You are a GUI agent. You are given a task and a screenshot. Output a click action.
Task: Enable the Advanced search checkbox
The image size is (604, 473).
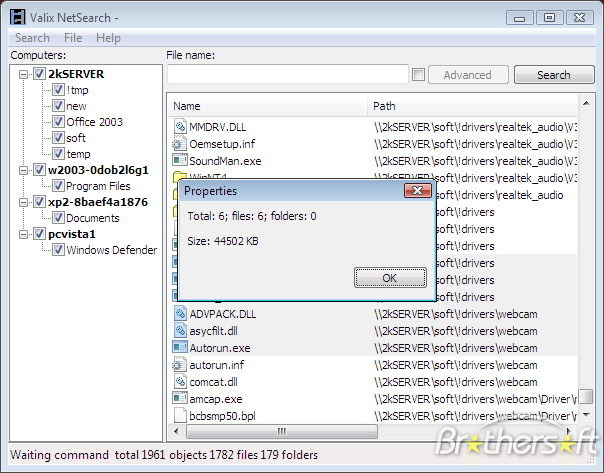coord(418,74)
